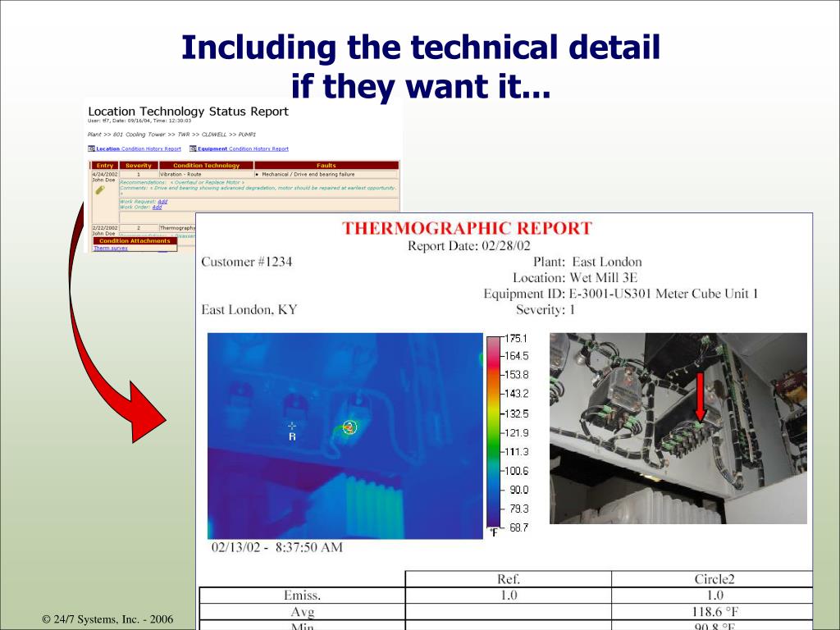Click the Equipment ID E-3001-US301 text
Viewport: 840px width, 630px height.
(x=620, y=294)
